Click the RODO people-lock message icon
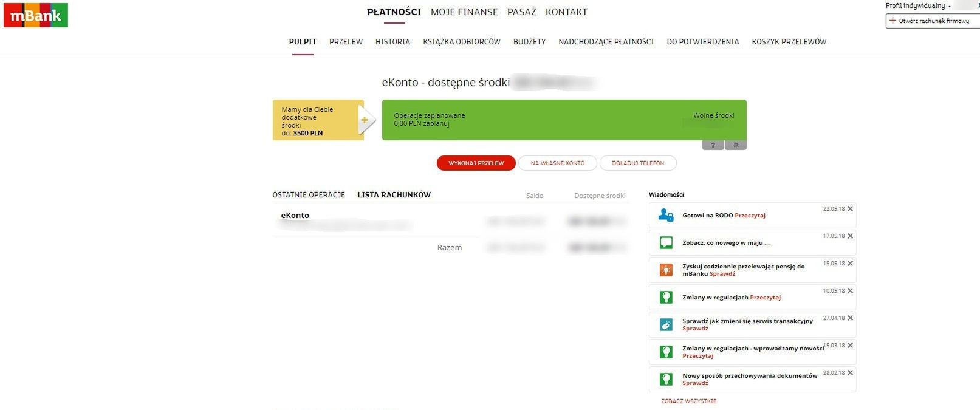 point(666,215)
